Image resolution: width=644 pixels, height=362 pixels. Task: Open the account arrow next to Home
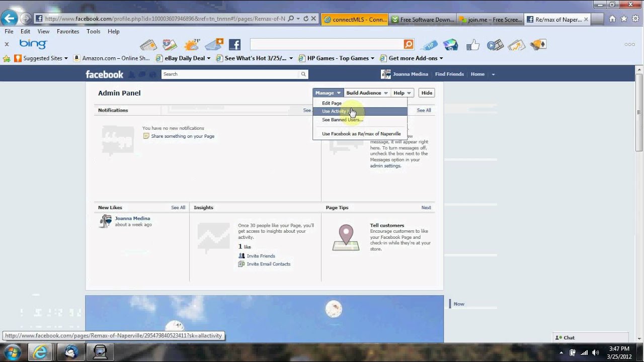pos(493,74)
